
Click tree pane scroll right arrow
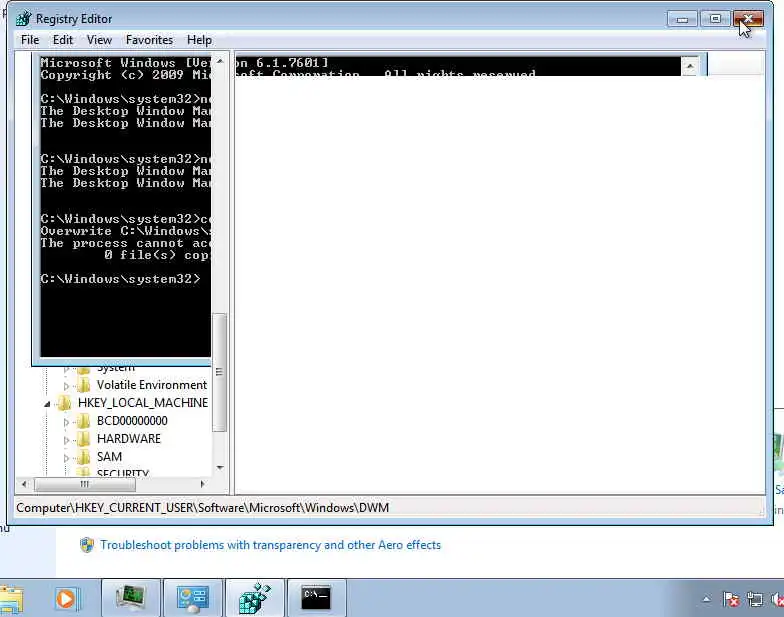pos(202,484)
